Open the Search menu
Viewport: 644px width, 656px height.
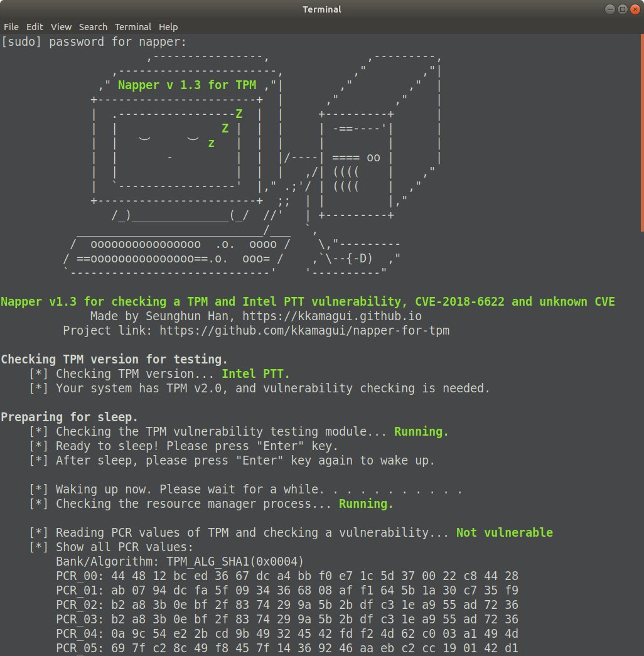coord(93,27)
